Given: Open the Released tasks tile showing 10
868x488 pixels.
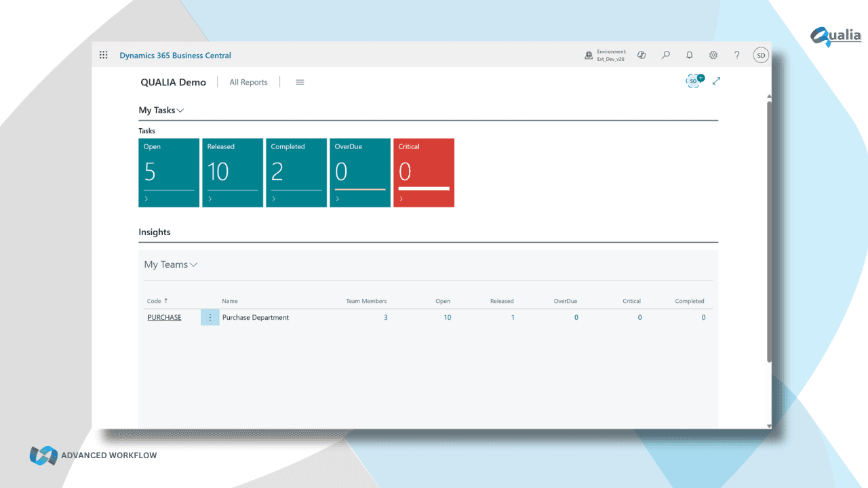Looking at the screenshot, I should tap(233, 173).
